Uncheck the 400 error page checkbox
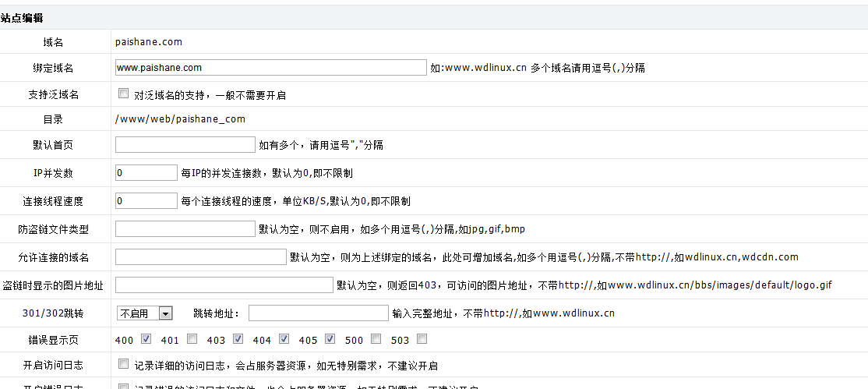Image resolution: width=868 pixels, height=389 pixels. click(x=146, y=339)
